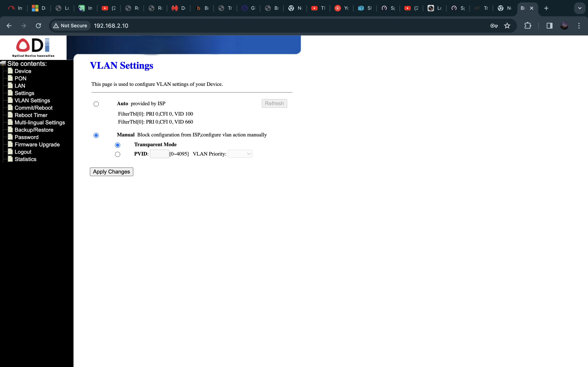The width and height of the screenshot is (588, 367).
Task: Open the Statistics section
Action: click(25, 159)
